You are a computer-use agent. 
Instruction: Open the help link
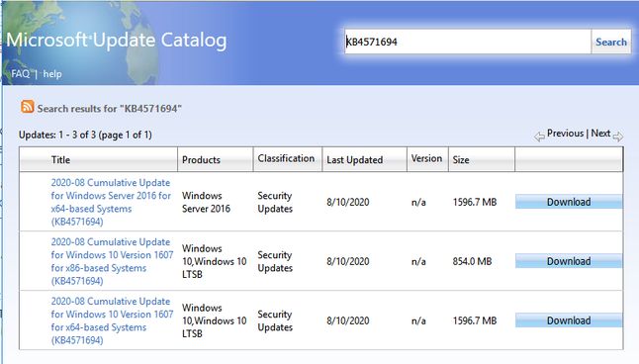click(52, 74)
